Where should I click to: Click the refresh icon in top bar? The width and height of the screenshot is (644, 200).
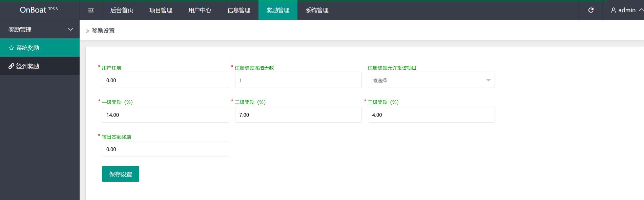point(591,10)
